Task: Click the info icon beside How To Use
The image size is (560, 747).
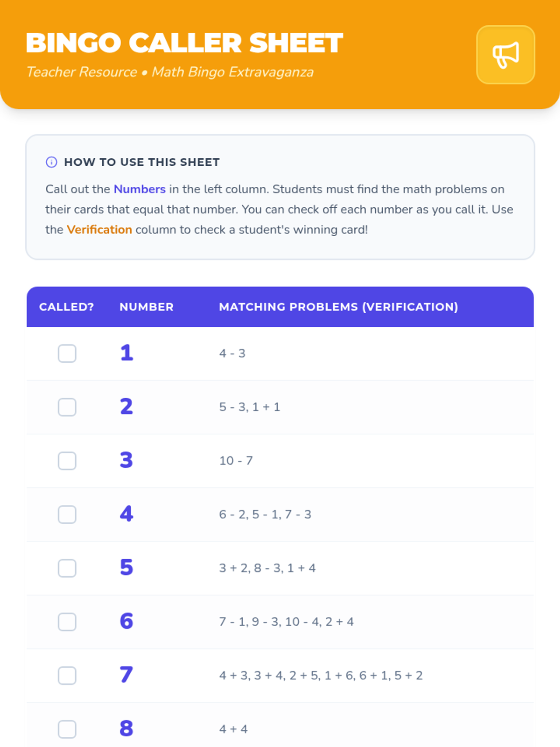Action: [51, 162]
